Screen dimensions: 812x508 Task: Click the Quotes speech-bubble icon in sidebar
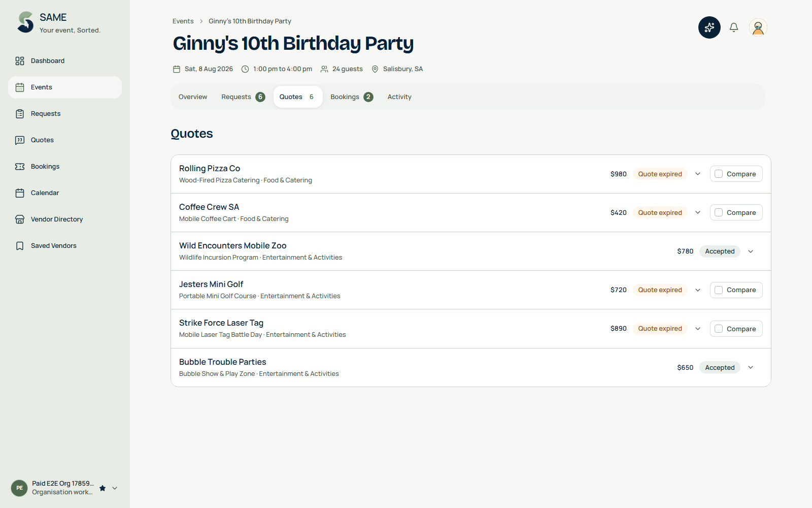20,140
